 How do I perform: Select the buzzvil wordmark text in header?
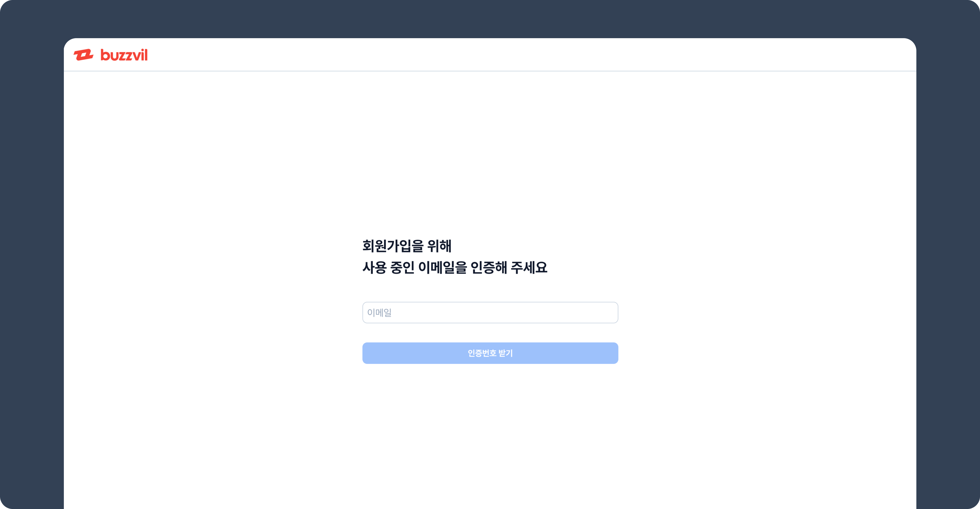(x=124, y=55)
